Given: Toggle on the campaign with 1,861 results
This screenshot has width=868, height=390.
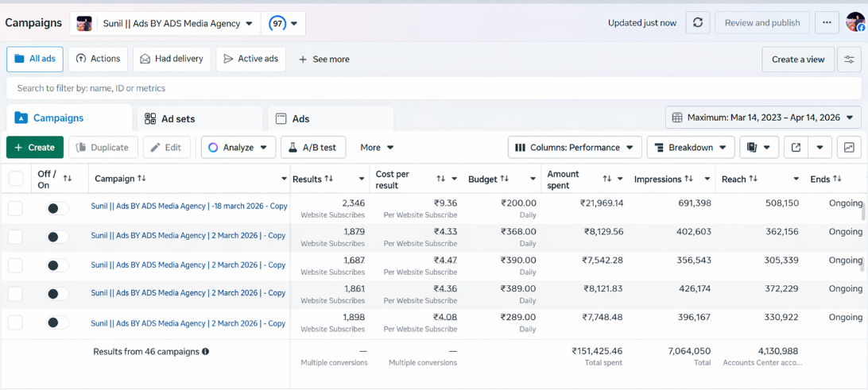Looking at the screenshot, I should pyautogui.click(x=58, y=294).
